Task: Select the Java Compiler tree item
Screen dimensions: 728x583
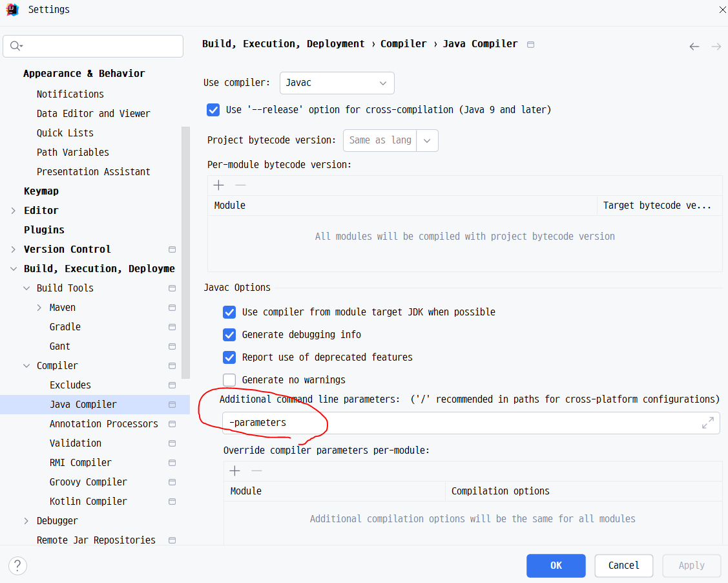Action: tap(95, 405)
